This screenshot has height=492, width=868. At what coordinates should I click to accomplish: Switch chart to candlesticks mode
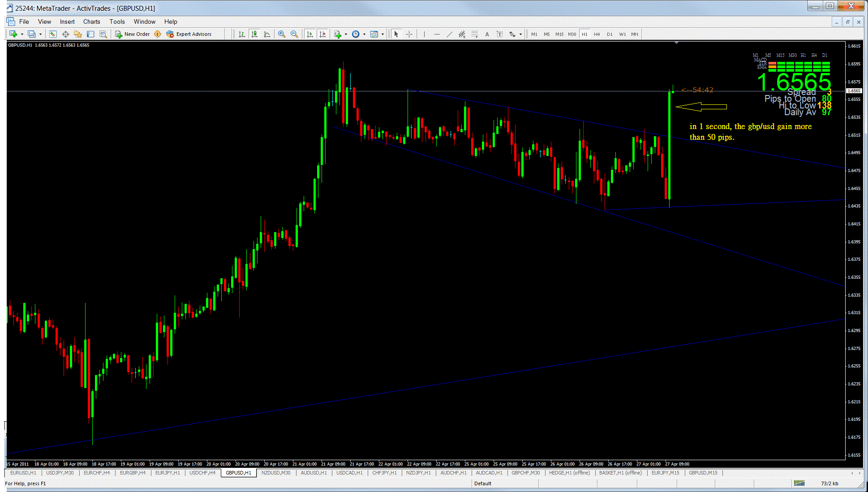254,34
